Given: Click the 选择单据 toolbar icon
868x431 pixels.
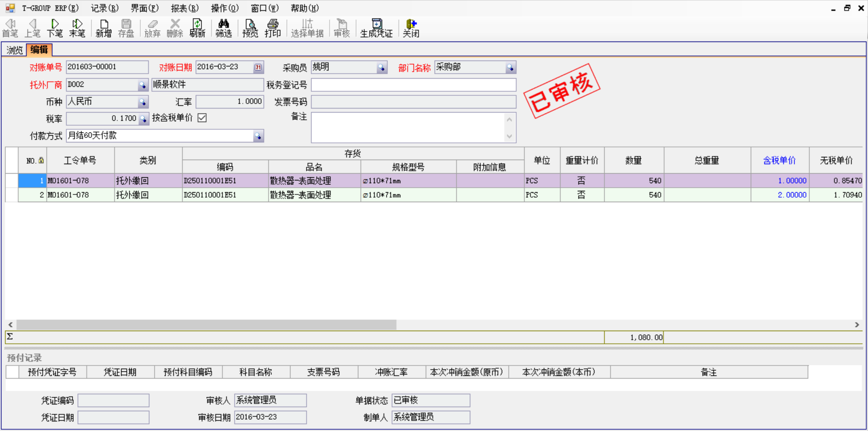Looking at the screenshot, I should click(307, 28).
